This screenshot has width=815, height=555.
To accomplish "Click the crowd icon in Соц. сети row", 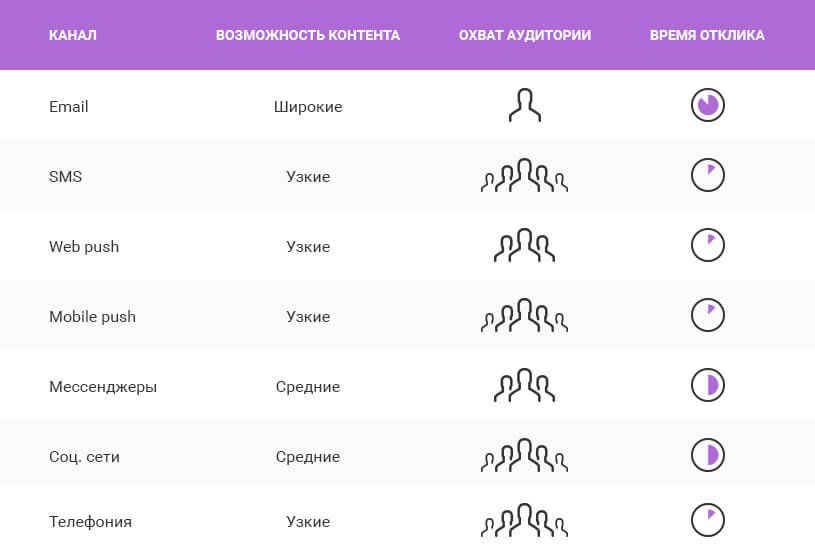I will click(x=524, y=455).
